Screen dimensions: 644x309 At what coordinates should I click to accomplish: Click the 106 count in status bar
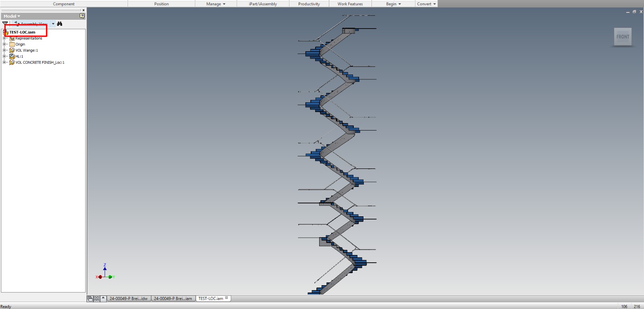point(624,307)
